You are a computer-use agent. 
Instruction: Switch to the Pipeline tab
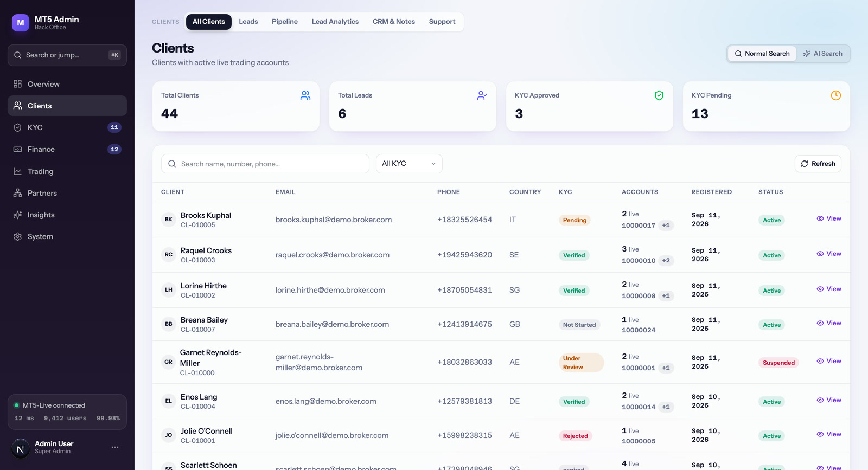[x=285, y=22]
